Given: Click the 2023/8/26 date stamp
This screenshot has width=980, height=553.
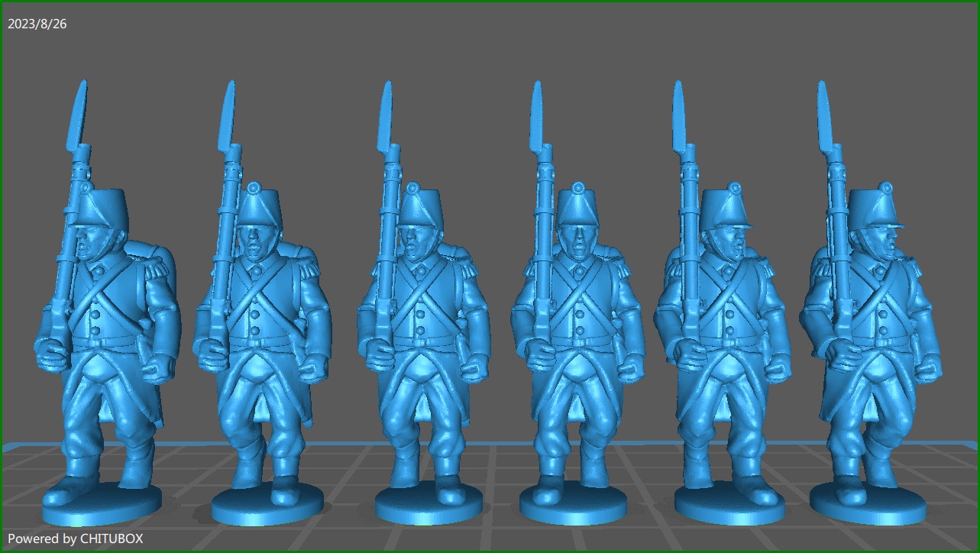Looking at the screenshot, I should (37, 23).
